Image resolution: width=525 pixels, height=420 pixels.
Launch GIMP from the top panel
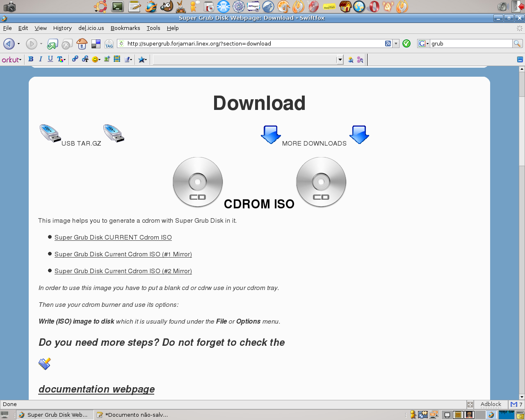(167, 6)
